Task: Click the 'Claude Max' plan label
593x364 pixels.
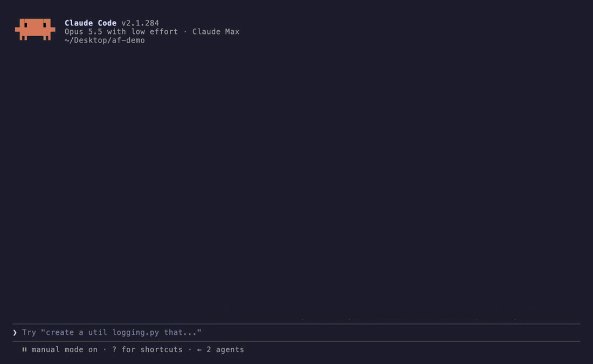Action: click(x=216, y=32)
